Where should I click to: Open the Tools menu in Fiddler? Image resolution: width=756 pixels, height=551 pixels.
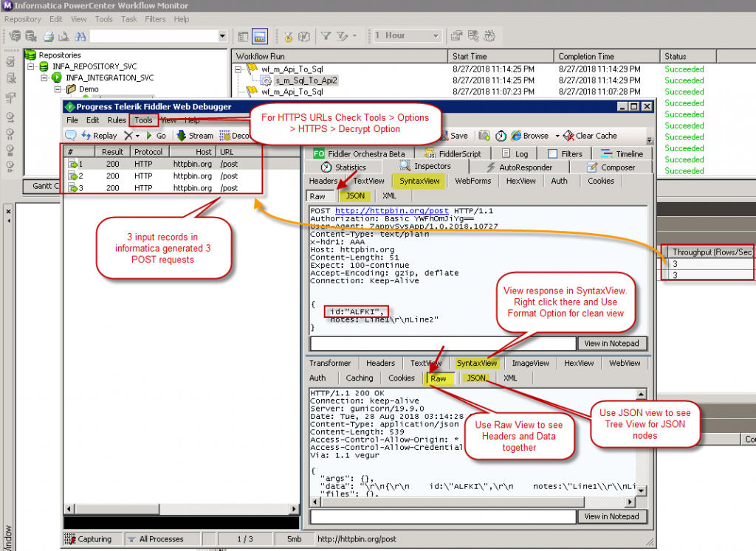(x=144, y=119)
